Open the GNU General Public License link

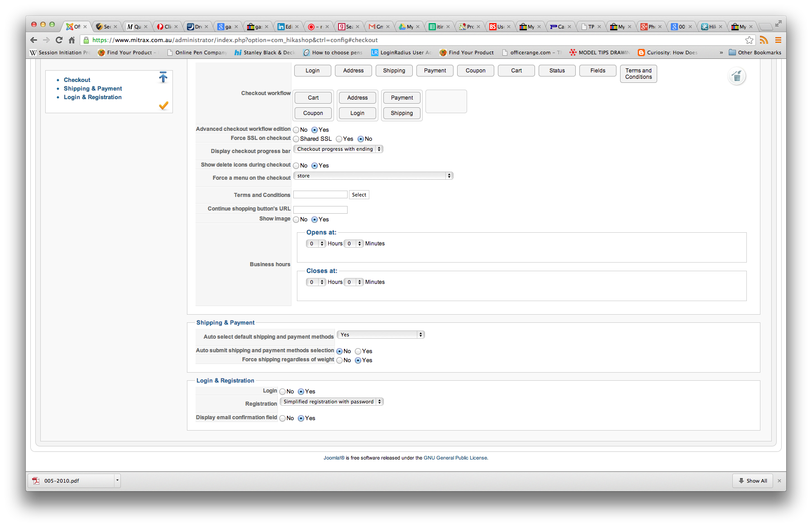455,458
